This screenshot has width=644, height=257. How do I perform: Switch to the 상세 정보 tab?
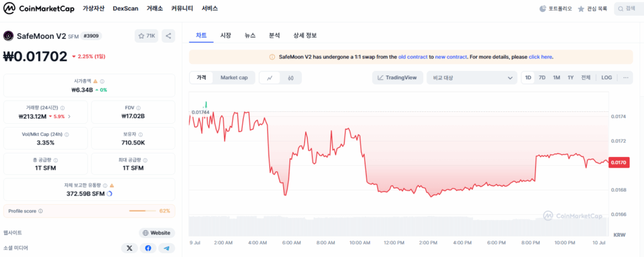pos(305,36)
